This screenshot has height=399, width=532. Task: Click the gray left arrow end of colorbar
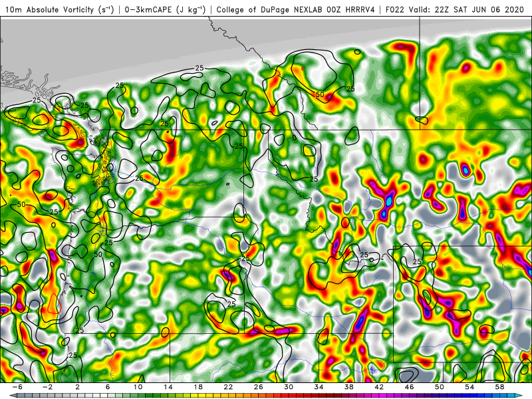coord(13,396)
